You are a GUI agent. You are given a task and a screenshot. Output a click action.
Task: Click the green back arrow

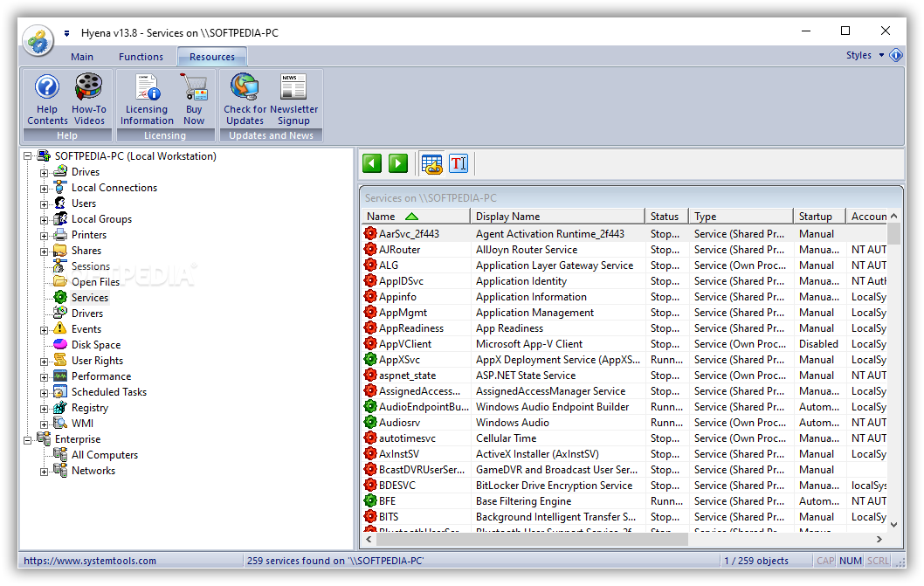(372, 163)
